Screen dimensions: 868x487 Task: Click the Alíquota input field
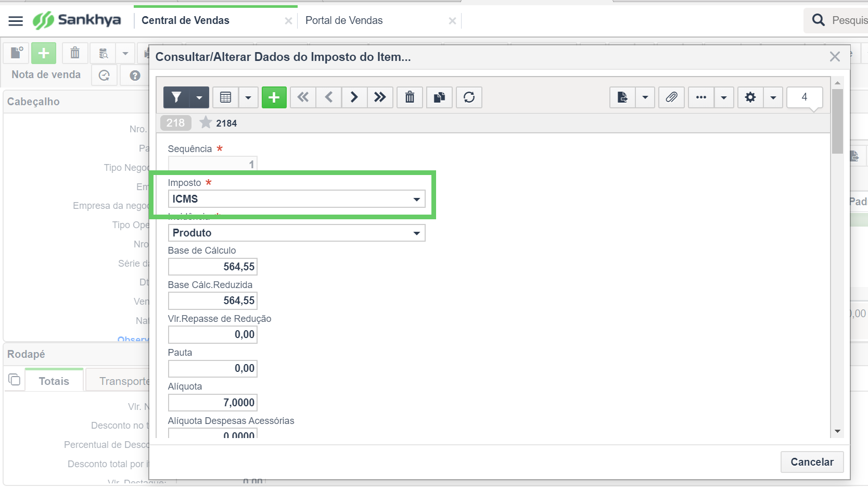[212, 403]
